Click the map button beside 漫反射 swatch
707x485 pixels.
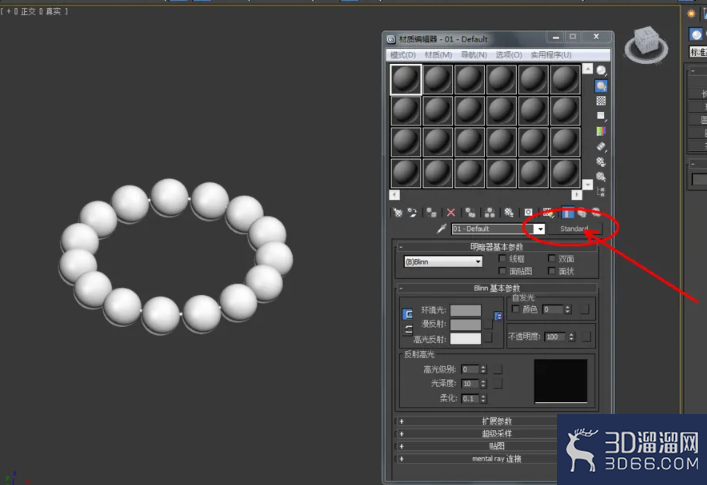pyautogui.click(x=488, y=325)
